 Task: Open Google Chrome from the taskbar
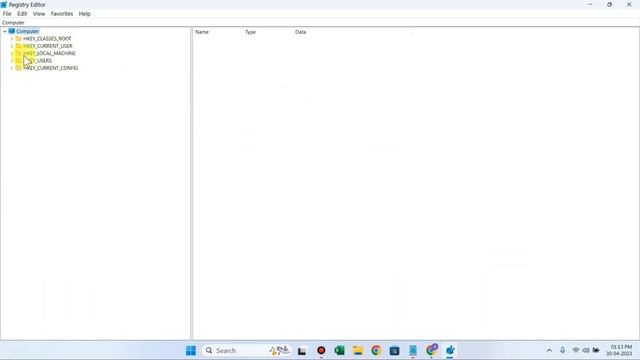376,351
